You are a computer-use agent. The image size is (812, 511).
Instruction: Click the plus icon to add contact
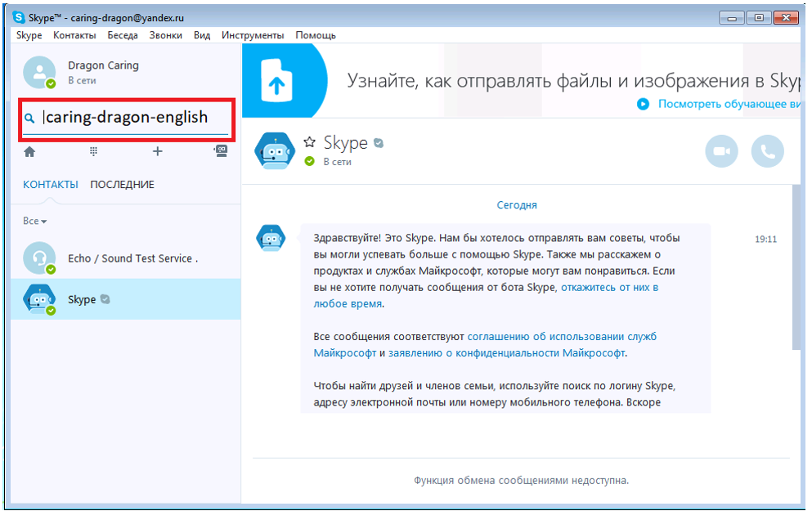[x=158, y=151]
